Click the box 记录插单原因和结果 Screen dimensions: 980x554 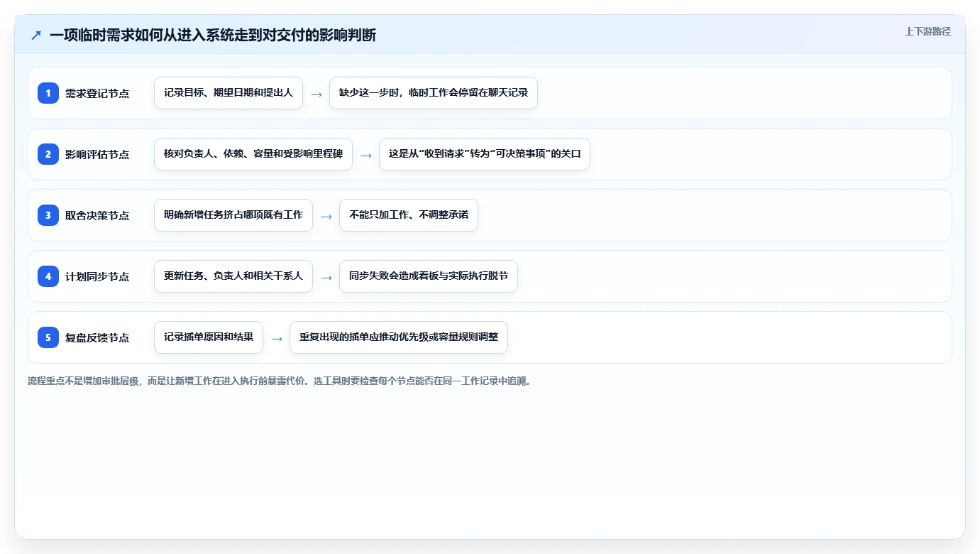pyautogui.click(x=209, y=337)
